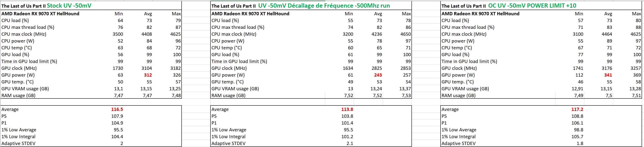Click the red Average FPS value 113.8
Viewport: 644px width, 147px height.
(347, 109)
